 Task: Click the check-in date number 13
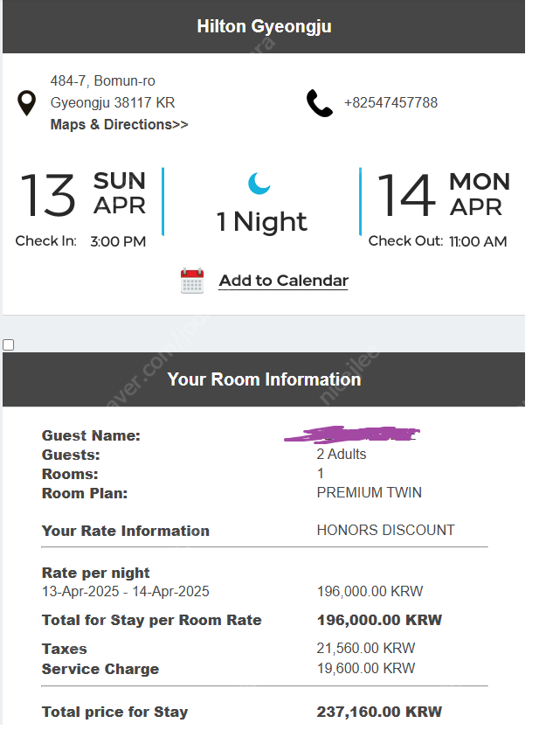click(x=47, y=195)
